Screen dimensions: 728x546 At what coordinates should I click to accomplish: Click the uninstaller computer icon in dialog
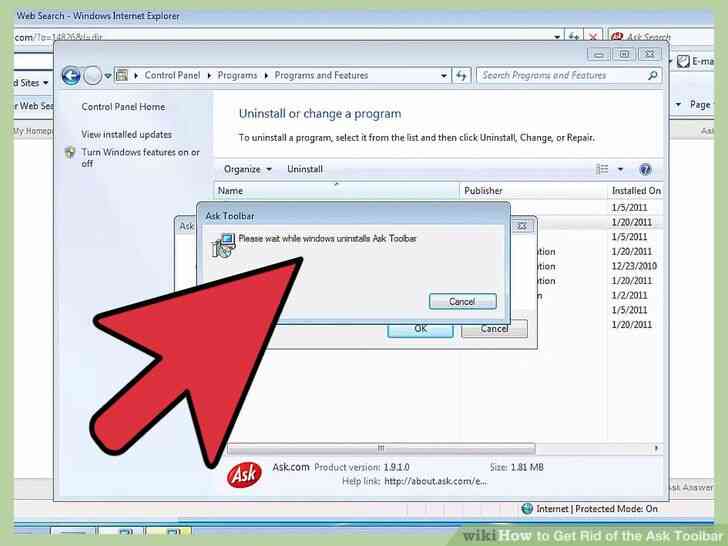[x=223, y=245]
